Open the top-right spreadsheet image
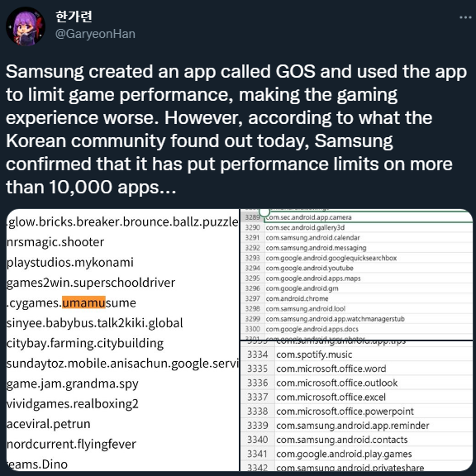The width and height of the screenshot is (476, 476). (356, 274)
